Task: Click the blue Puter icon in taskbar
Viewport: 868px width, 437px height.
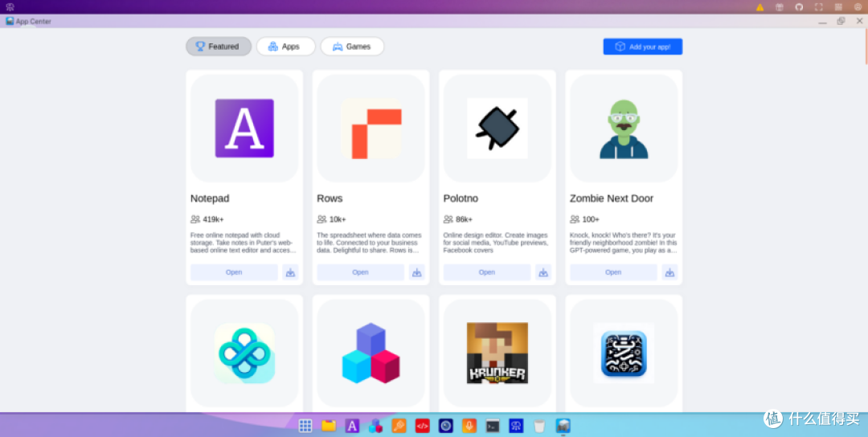Action: click(x=516, y=426)
